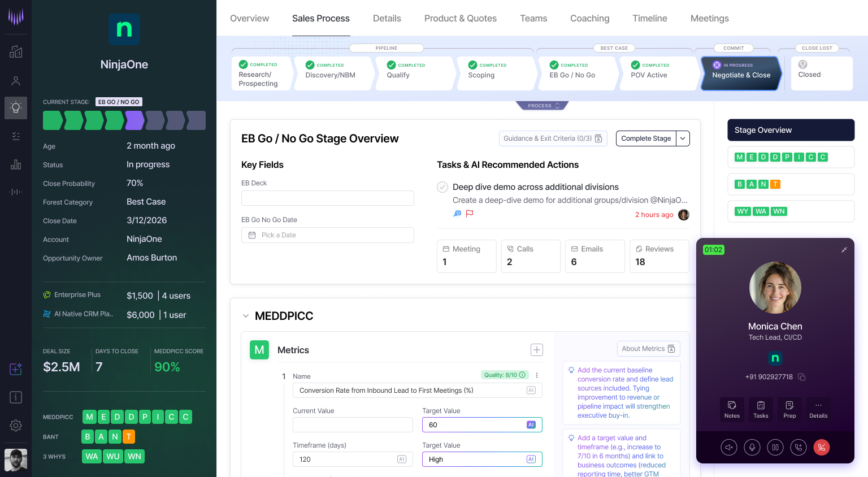
Task: Open the Meeting 1 card
Action: [x=466, y=256]
